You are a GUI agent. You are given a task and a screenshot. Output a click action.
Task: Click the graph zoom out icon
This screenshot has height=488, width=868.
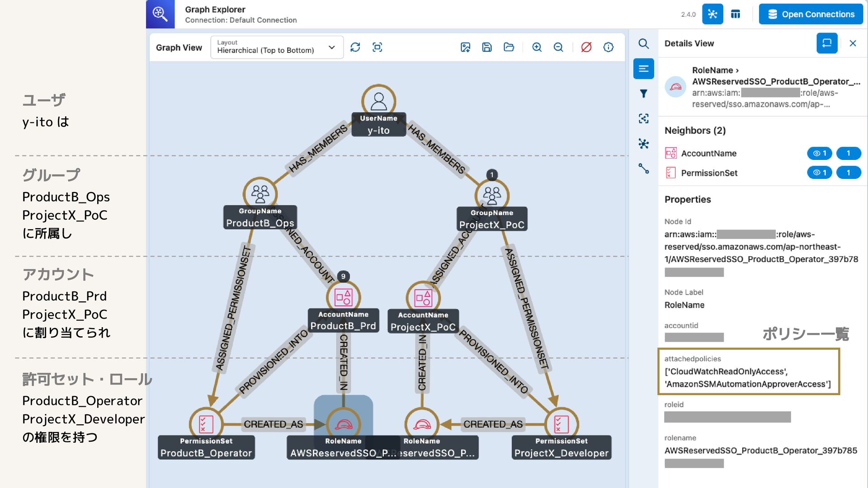558,47
